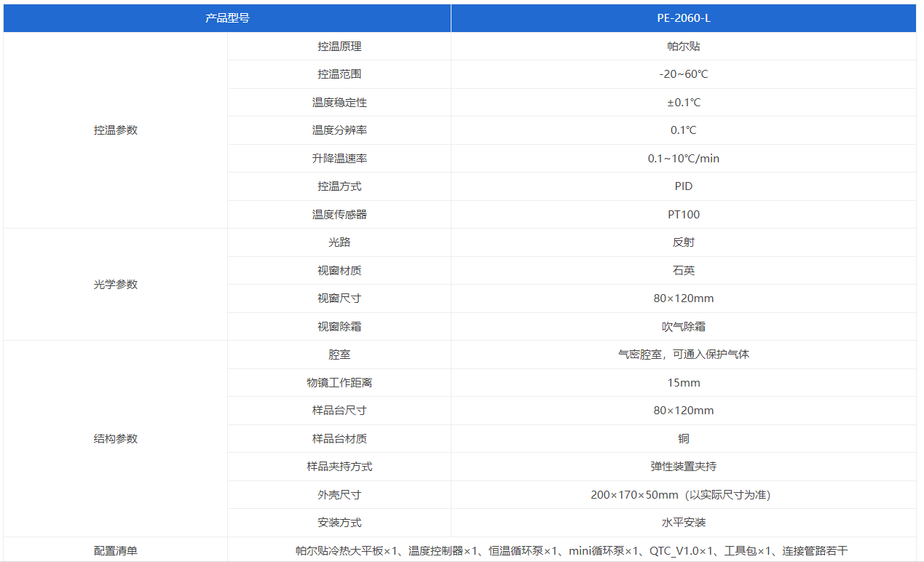The width and height of the screenshot is (924, 562).
Task: Select the 温度稳定性 label cell
Action: (339, 103)
